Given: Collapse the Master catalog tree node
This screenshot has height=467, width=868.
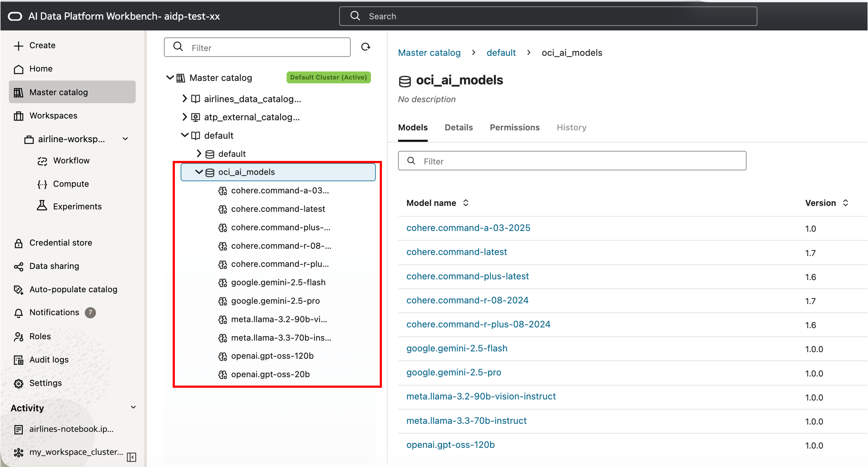Looking at the screenshot, I should 170,78.
